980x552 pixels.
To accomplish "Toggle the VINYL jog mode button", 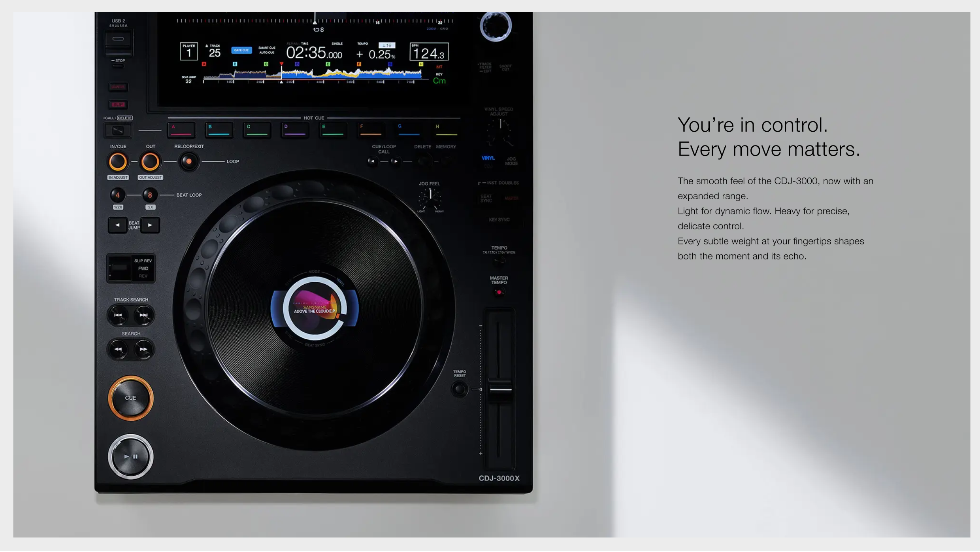I will click(x=488, y=159).
